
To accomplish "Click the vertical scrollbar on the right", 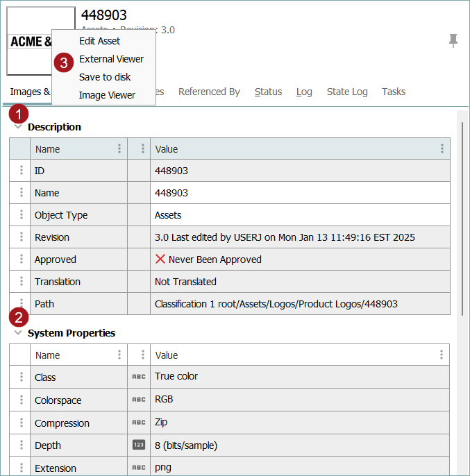I will point(462,208).
